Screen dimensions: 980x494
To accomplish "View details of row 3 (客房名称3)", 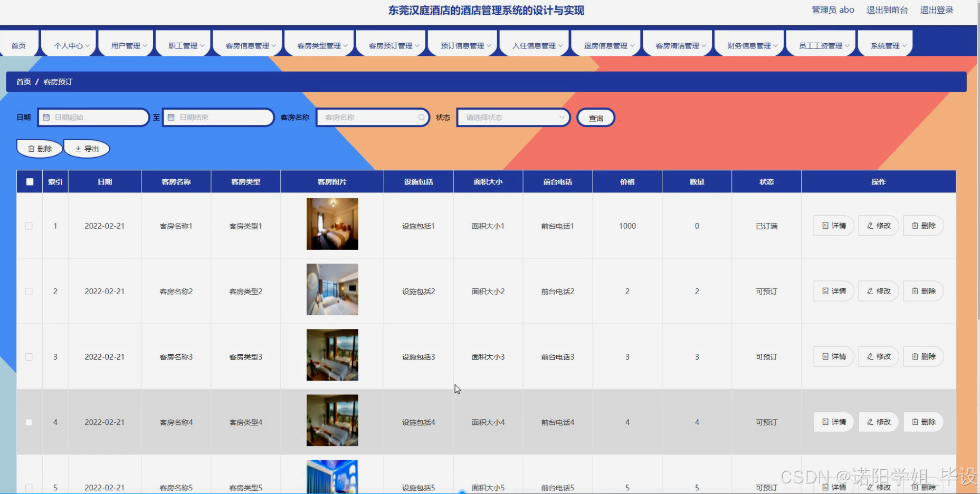I will coord(834,356).
